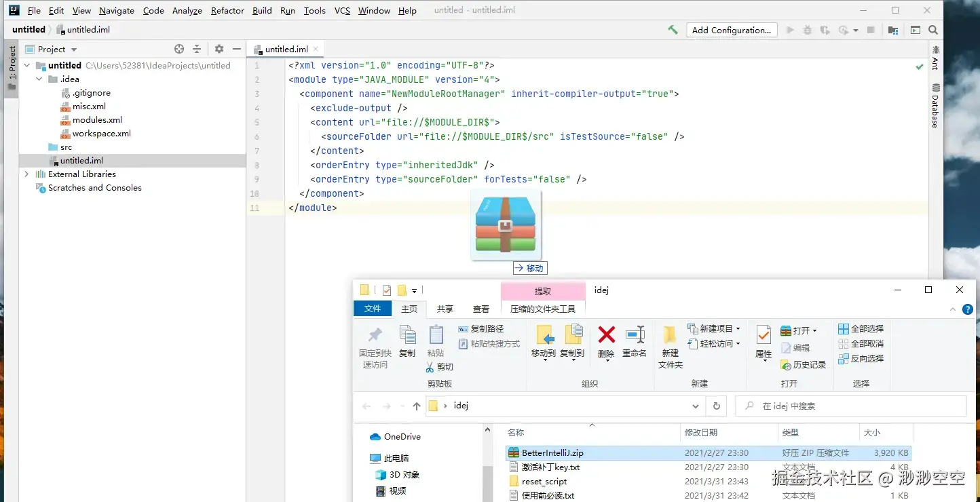Click 历史记录 in Explorer ribbon
The width and height of the screenshot is (980, 502).
(x=804, y=365)
